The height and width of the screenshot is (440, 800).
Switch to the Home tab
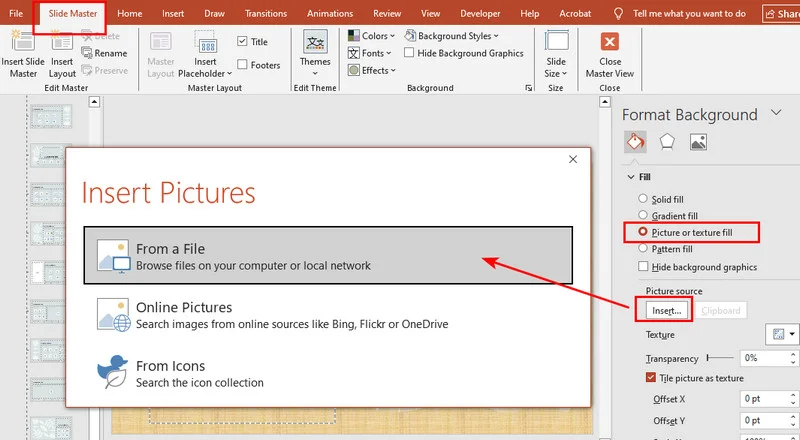pos(130,13)
